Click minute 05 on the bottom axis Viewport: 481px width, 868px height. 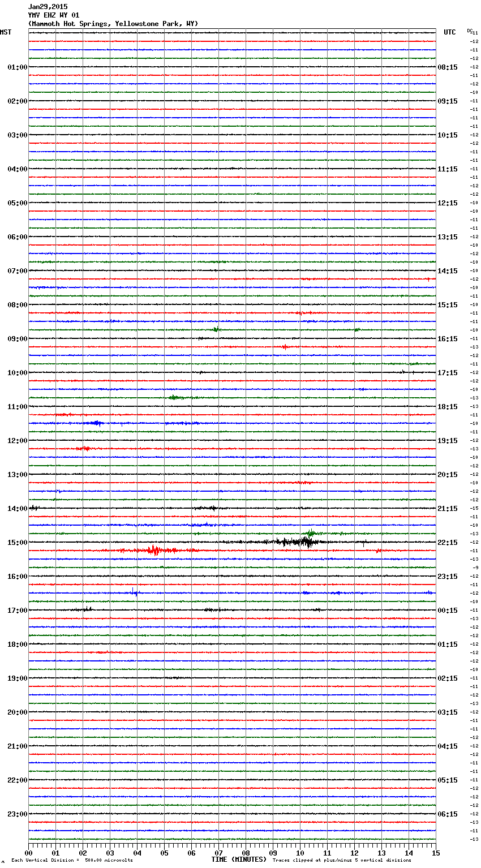pos(164,853)
